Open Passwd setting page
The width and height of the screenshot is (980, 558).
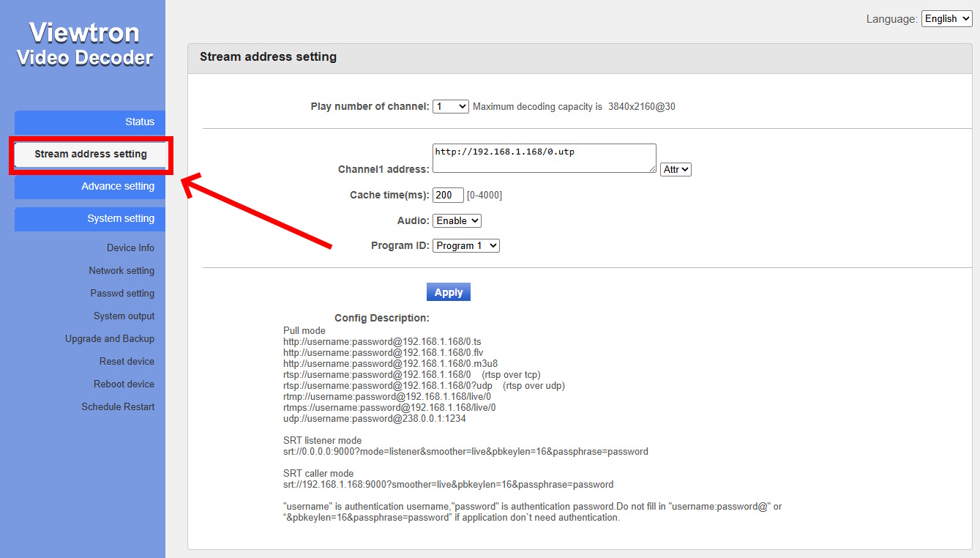122,293
